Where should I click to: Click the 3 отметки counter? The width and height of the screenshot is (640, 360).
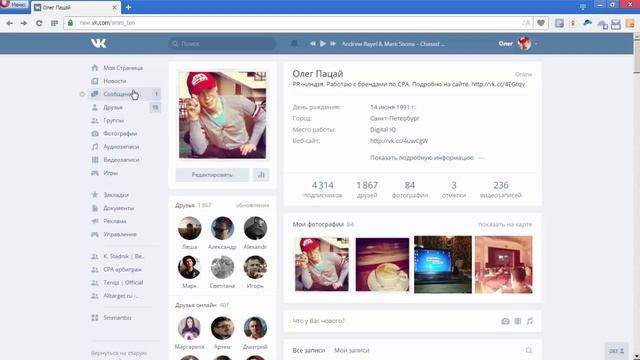[x=454, y=189]
